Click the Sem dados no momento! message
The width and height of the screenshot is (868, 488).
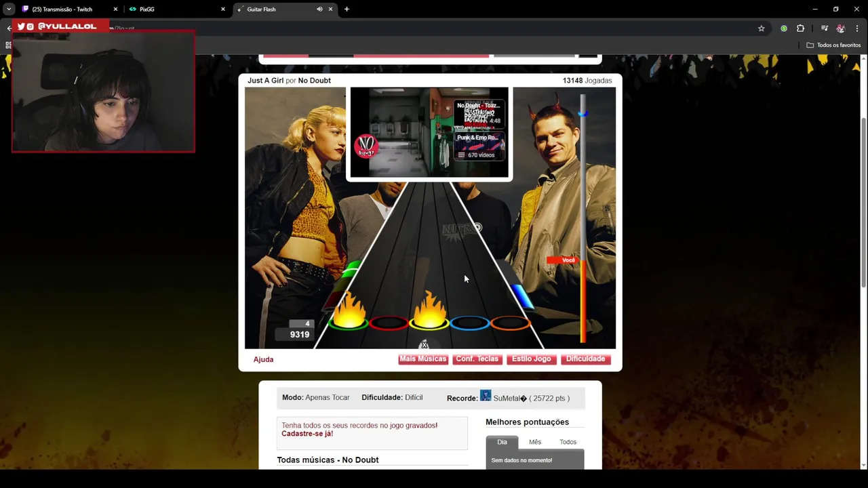pyautogui.click(x=521, y=460)
